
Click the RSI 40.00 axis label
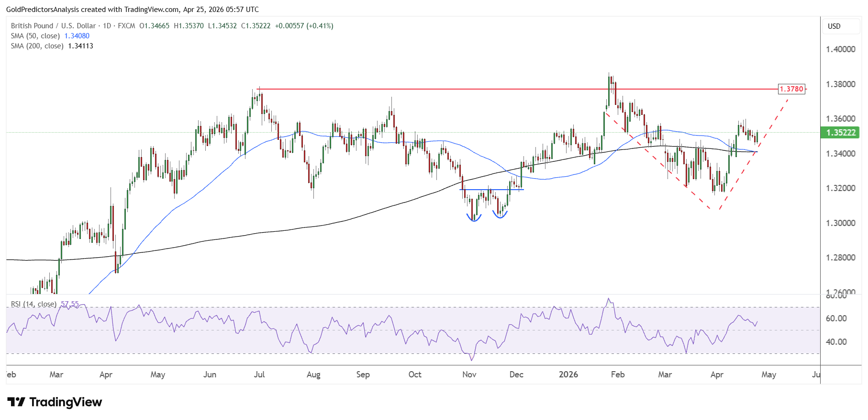(x=836, y=342)
